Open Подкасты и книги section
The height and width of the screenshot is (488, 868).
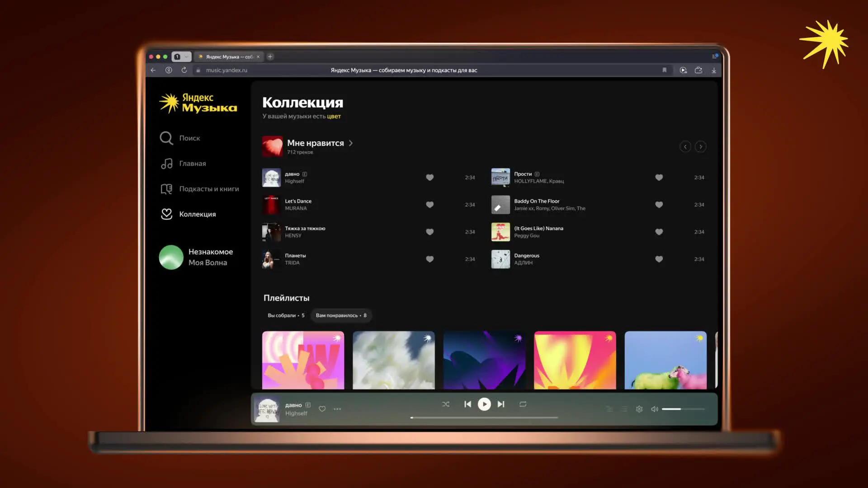[x=208, y=189]
